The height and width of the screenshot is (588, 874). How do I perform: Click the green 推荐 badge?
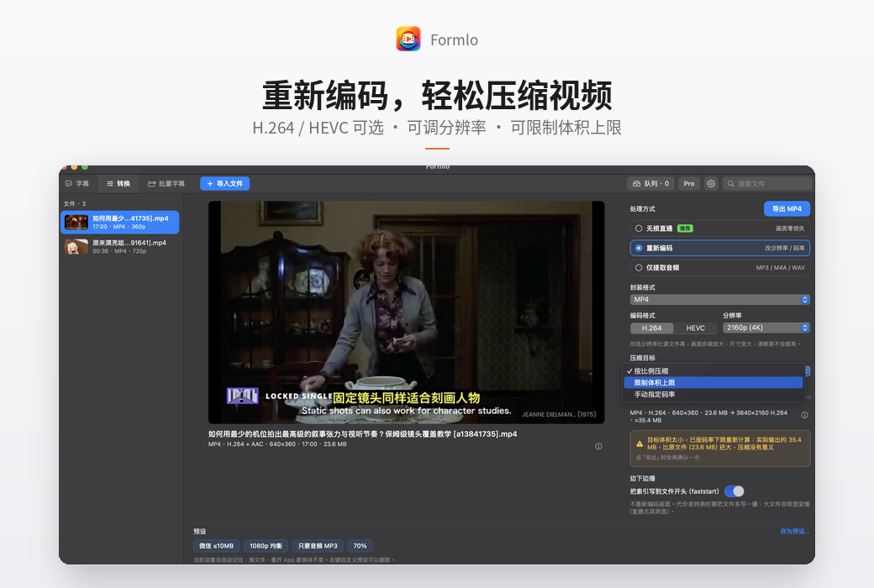[684, 228]
